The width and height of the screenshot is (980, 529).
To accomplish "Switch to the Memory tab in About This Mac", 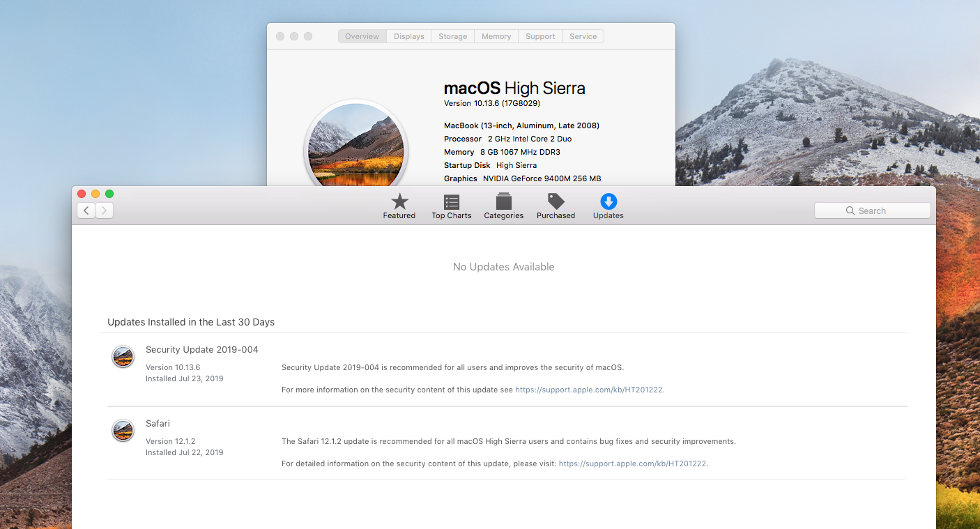I will 496,36.
